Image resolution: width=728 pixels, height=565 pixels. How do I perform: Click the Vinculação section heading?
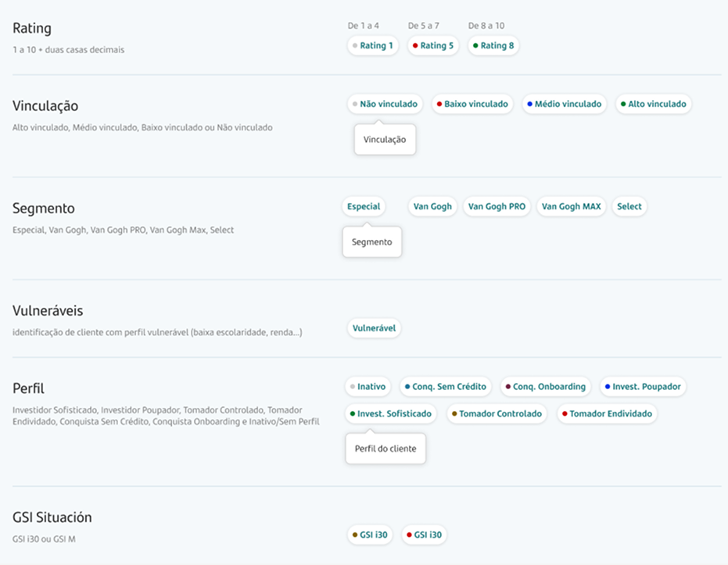pyautogui.click(x=45, y=106)
